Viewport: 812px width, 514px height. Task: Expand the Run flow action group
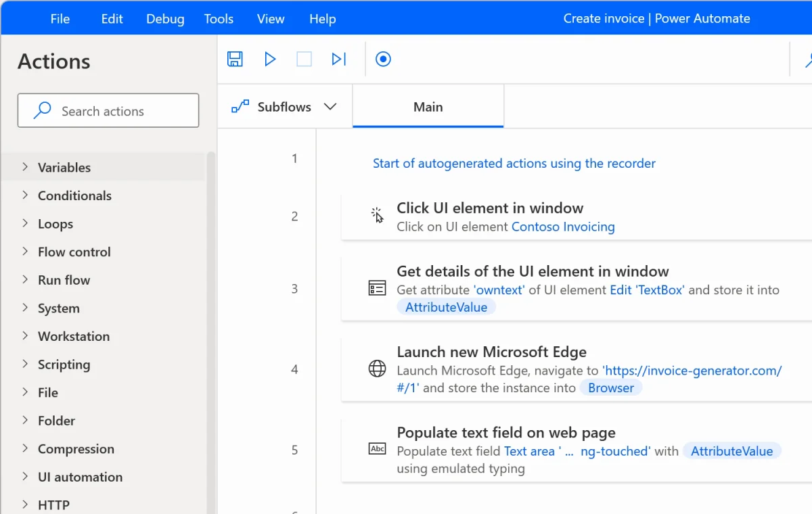pos(25,279)
